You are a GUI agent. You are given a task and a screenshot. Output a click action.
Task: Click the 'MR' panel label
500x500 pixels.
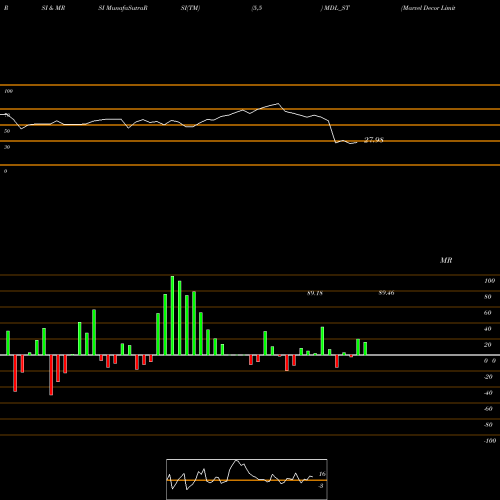pyautogui.click(x=446, y=260)
